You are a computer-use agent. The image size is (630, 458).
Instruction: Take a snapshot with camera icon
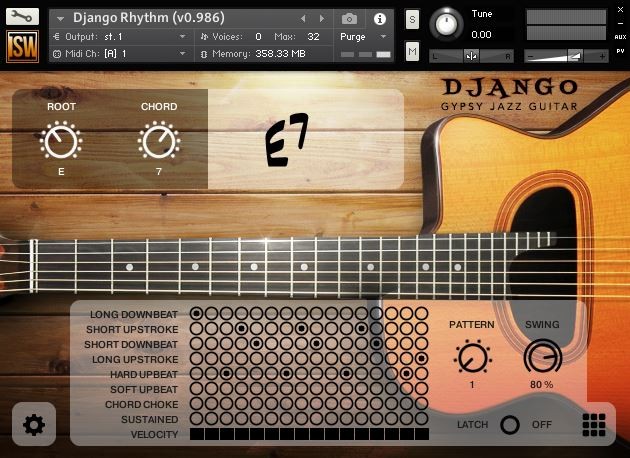click(x=349, y=18)
